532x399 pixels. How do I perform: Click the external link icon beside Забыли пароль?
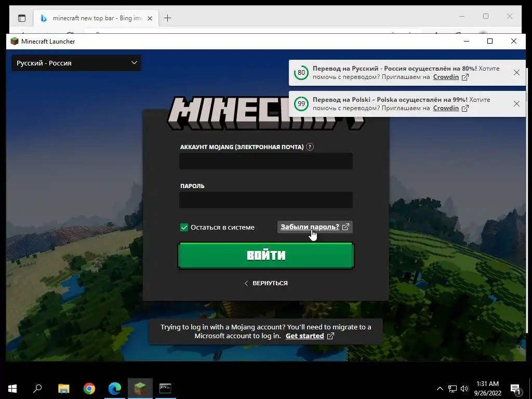pos(345,227)
